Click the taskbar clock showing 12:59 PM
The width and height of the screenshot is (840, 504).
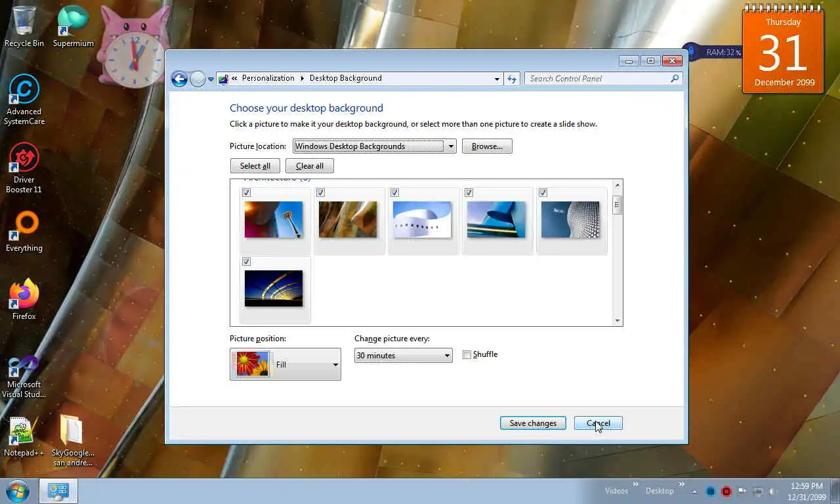coord(807,491)
